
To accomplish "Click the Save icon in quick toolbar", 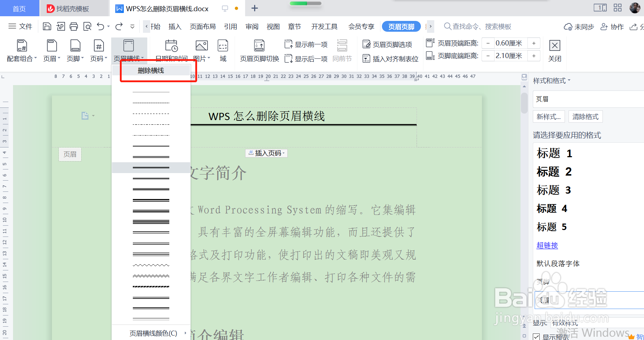I will (47, 26).
